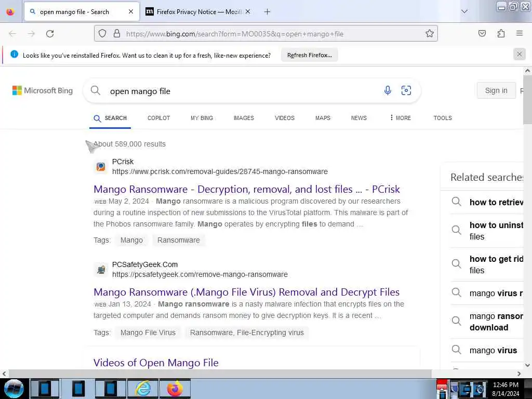Screen dimensions: 532x399
Task: Open Internet Explorer from the taskbar
Action: [143, 389]
